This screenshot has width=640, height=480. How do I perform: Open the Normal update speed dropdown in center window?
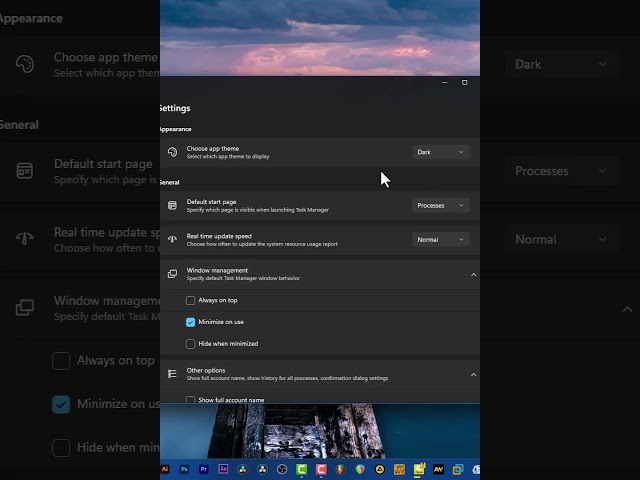tap(441, 240)
